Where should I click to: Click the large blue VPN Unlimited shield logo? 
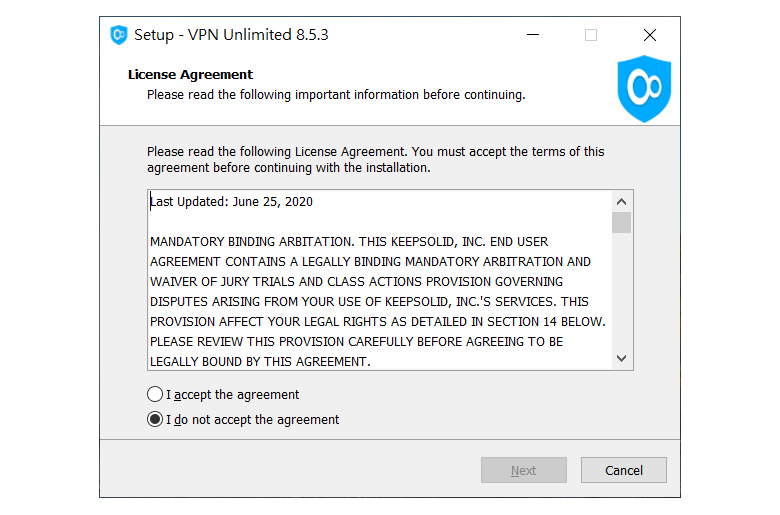pyautogui.click(x=644, y=89)
